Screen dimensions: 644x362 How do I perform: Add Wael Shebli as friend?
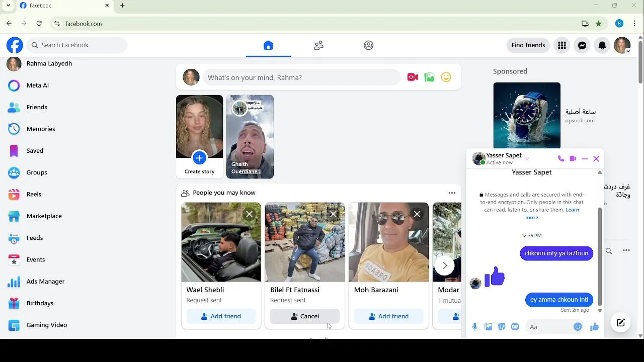pyautogui.click(x=221, y=316)
